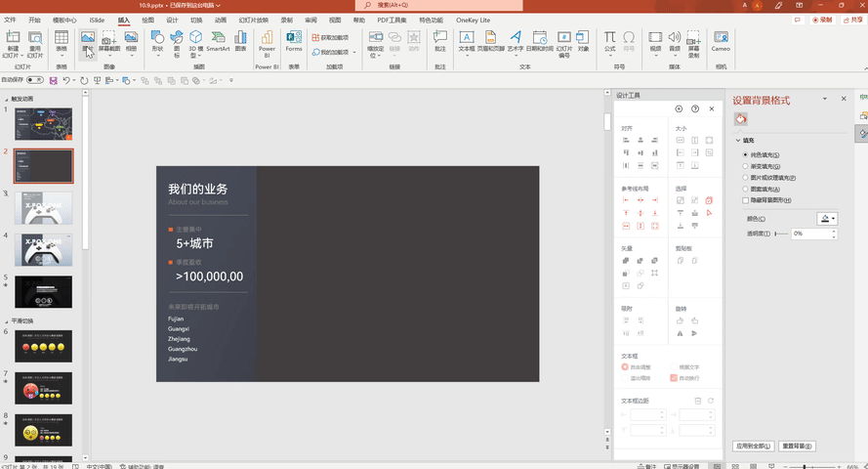Collapse the 触发动画 slide section
Screen dimensions: 868x469
(x=7, y=99)
